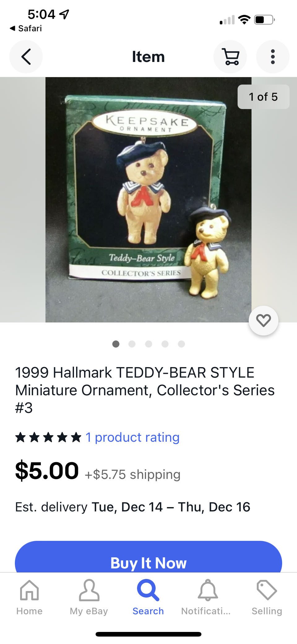Tap the back arrow button
The width and height of the screenshot is (297, 644).
pos(26,57)
